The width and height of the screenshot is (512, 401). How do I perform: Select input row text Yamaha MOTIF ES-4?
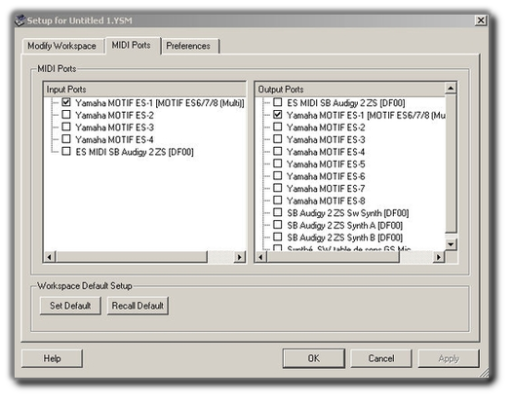tap(115, 140)
